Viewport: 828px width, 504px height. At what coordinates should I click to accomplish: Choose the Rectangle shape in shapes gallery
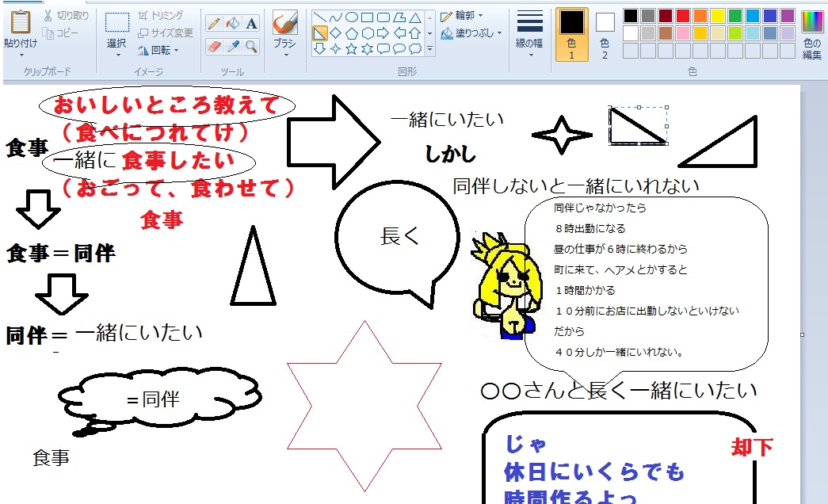pos(368,17)
